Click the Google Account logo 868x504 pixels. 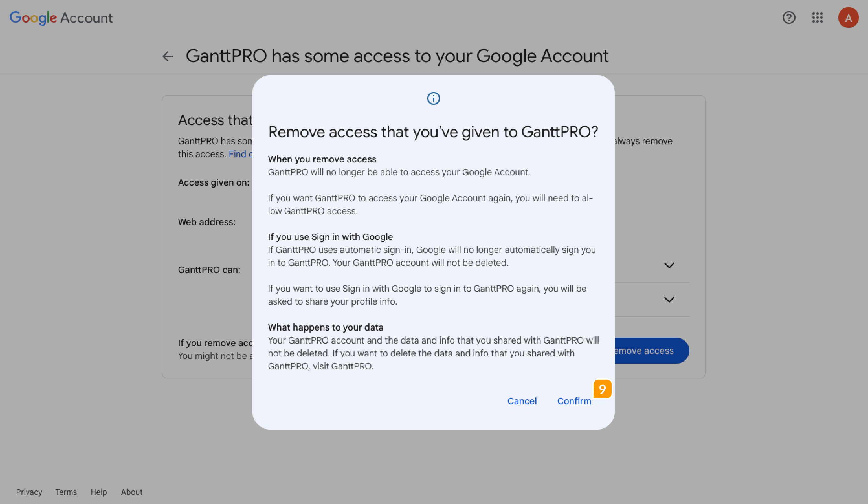pos(61,17)
